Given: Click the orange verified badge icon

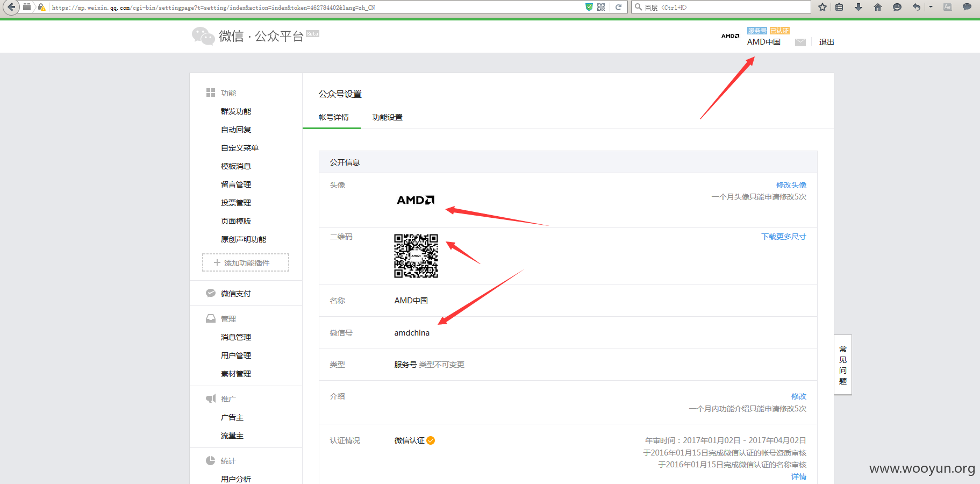Looking at the screenshot, I should (431, 440).
